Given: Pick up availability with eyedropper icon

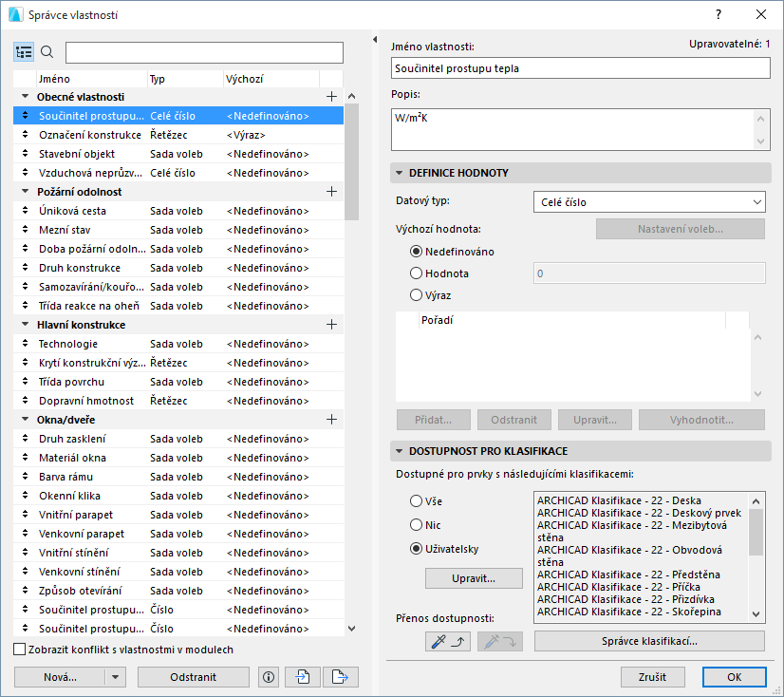Looking at the screenshot, I should pos(447,642).
